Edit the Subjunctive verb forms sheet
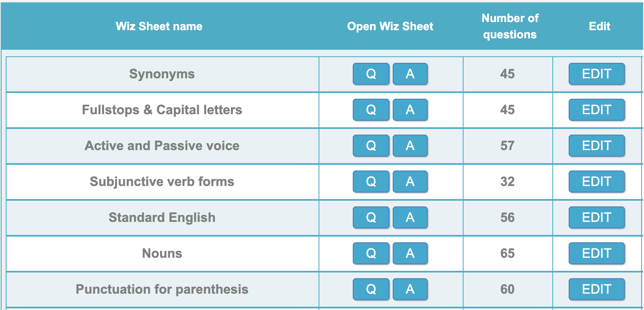 click(596, 182)
